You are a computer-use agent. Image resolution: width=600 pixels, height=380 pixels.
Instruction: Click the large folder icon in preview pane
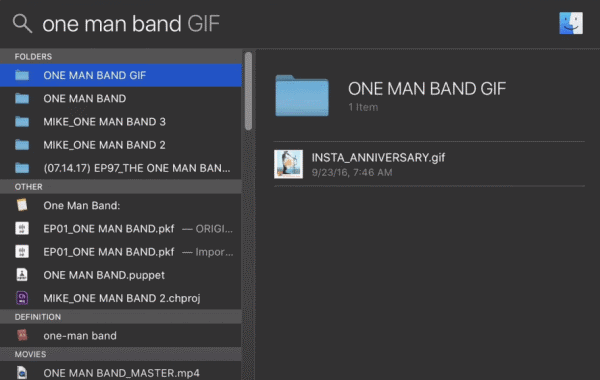[x=302, y=95]
